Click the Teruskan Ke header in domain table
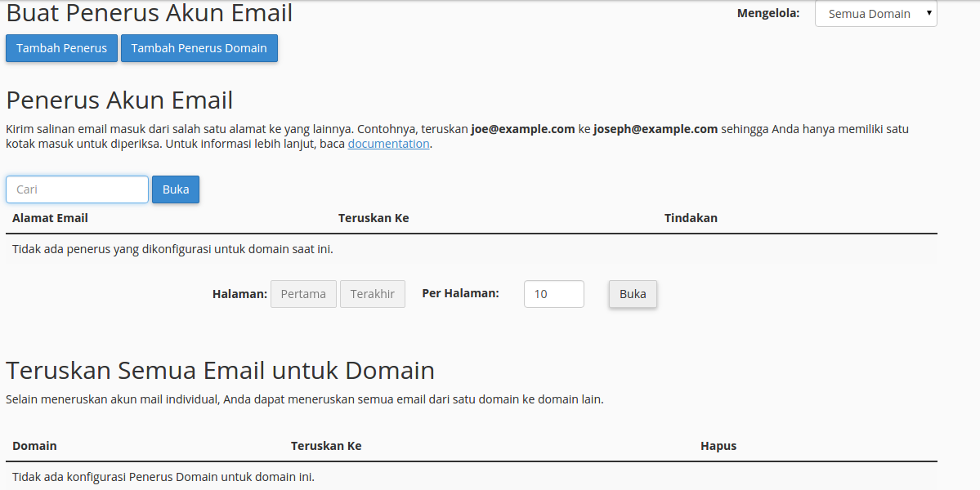 click(326, 446)
